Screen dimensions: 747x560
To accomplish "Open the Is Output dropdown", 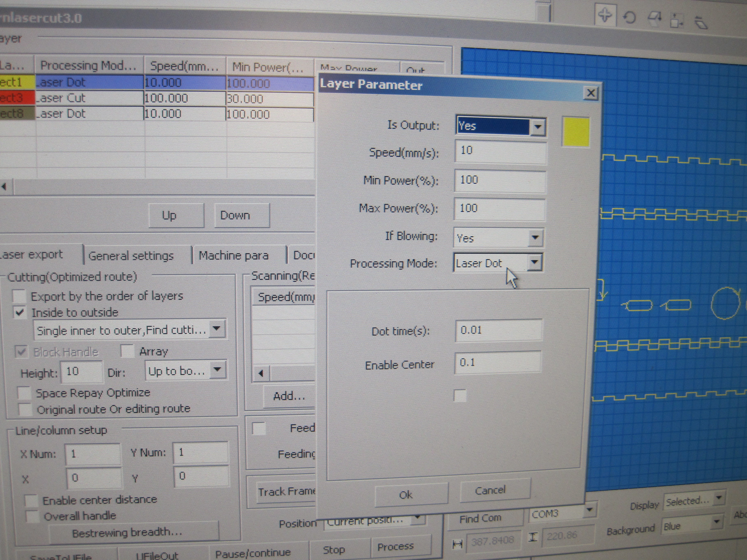I will [x=538, y=127].
